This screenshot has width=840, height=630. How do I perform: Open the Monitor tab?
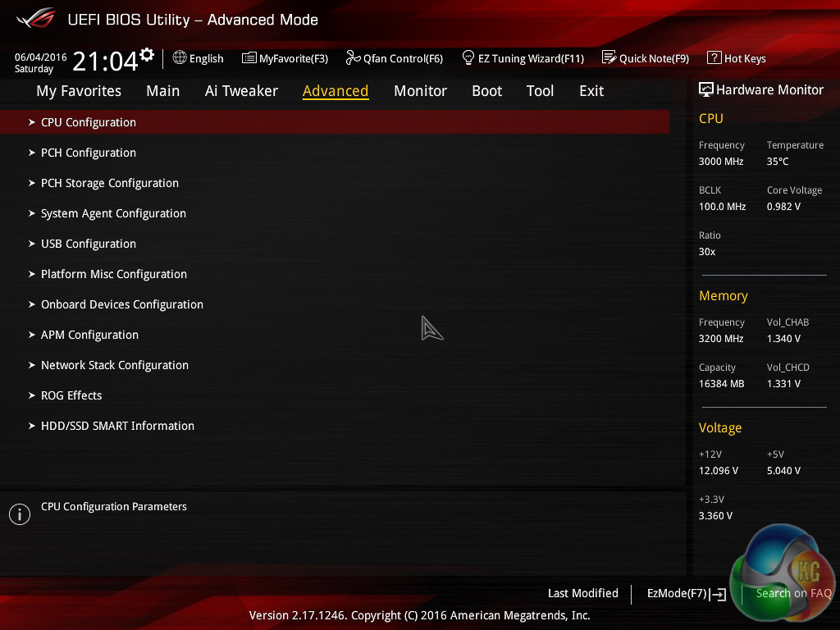point(420,91)
